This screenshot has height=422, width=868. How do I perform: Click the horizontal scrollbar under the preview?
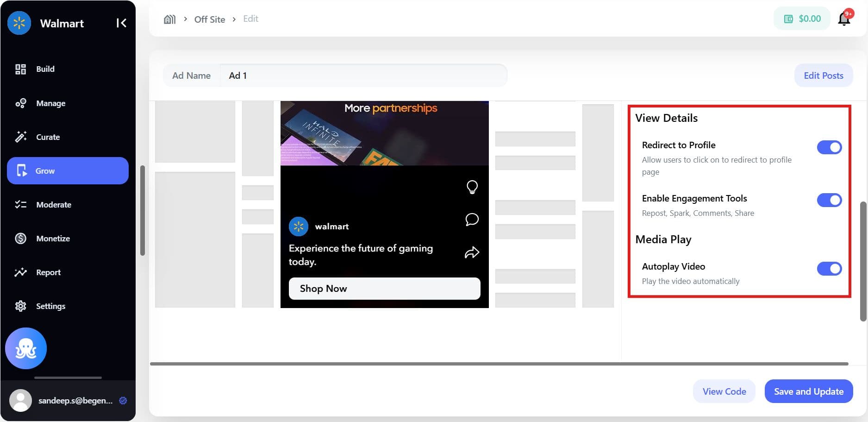499,364
